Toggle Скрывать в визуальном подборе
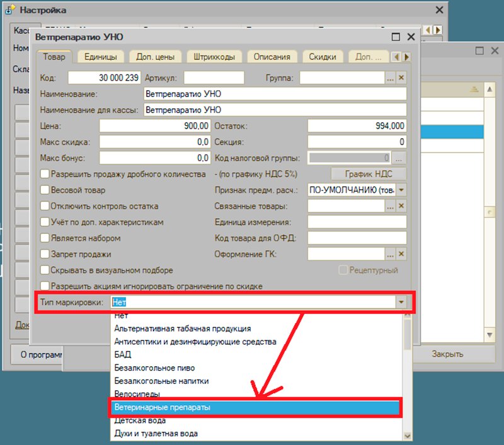Viewport: 504px width, 445px height. tap(45, 270)
